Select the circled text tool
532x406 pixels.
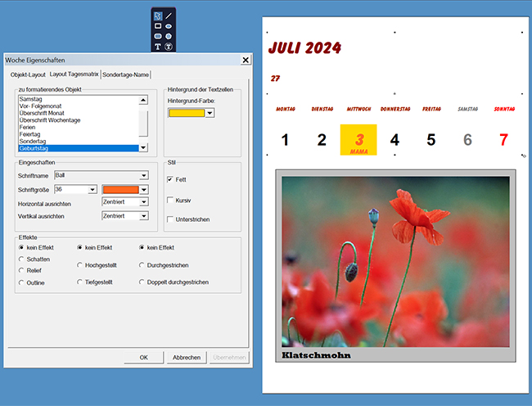[x=169, y=47]
